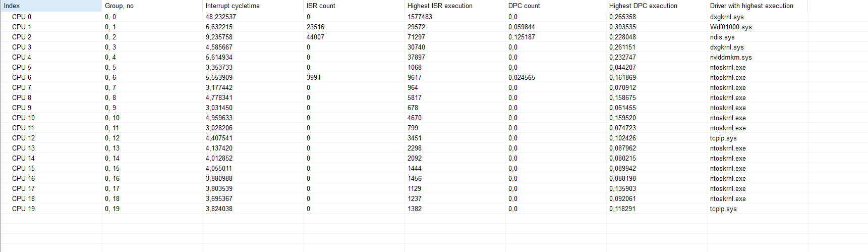
Task: Click Driver with highest execution header
Action: click(x=751, y=6)
